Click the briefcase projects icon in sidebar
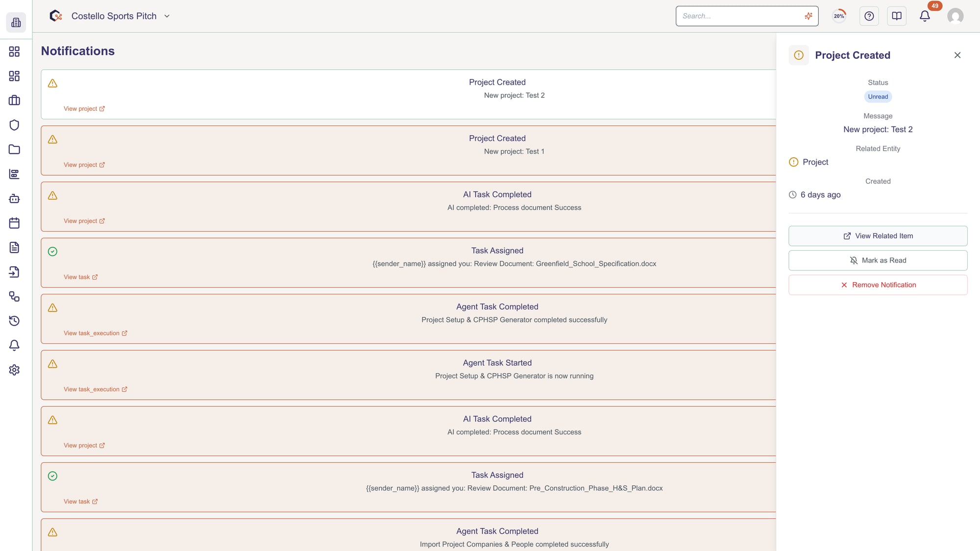 point(14,100)
